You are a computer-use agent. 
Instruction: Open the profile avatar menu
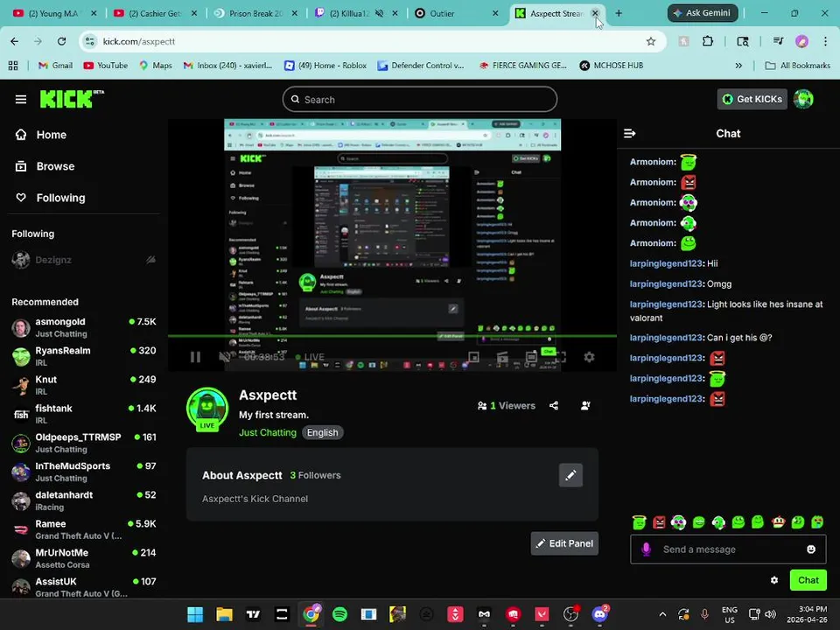[x=803, y=99]
